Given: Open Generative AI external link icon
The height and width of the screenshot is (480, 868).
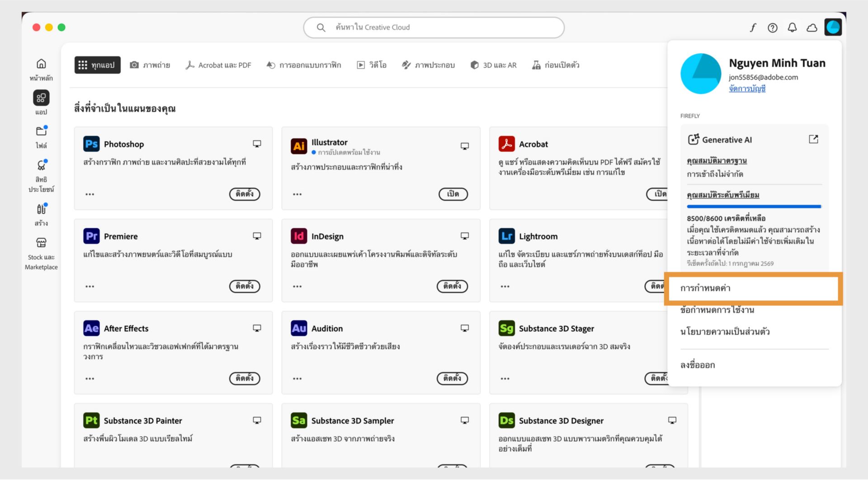Looking at the screenshot, I should pyautogui.click(x=813, y=139).
